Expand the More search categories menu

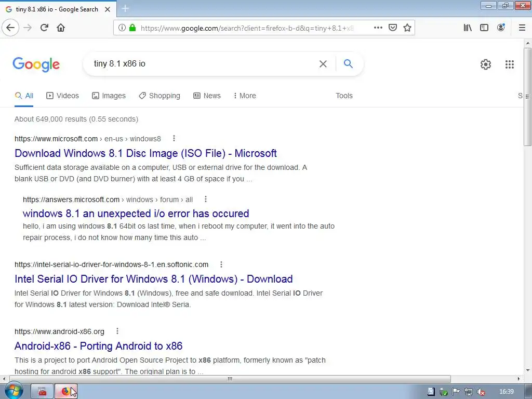pyautogui.click(x=245, y=96)
